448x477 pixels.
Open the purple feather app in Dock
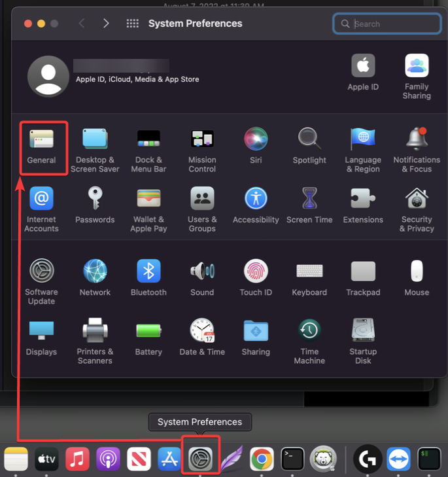[232, 458]
